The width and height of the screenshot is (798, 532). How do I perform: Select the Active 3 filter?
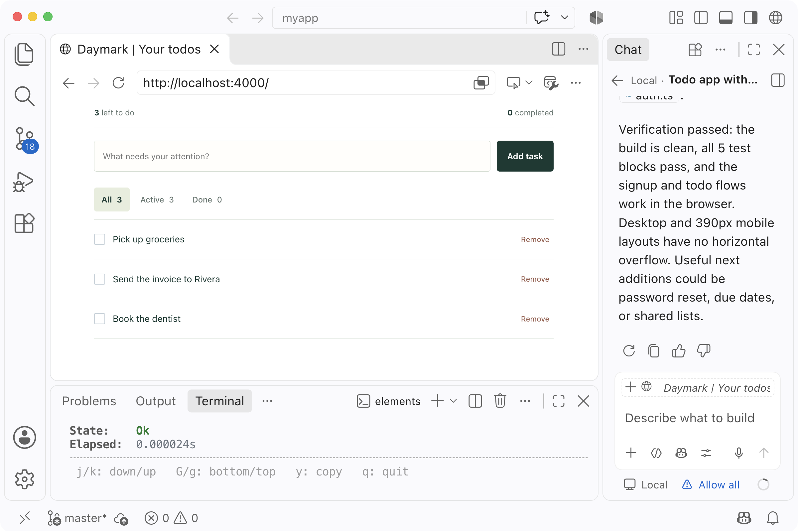click(157, 200)
